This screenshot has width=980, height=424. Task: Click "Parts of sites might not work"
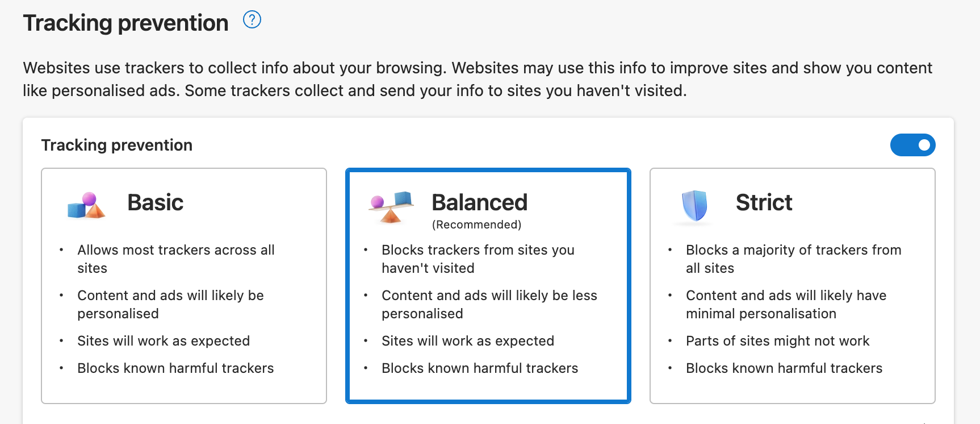[x=777, y=341]
